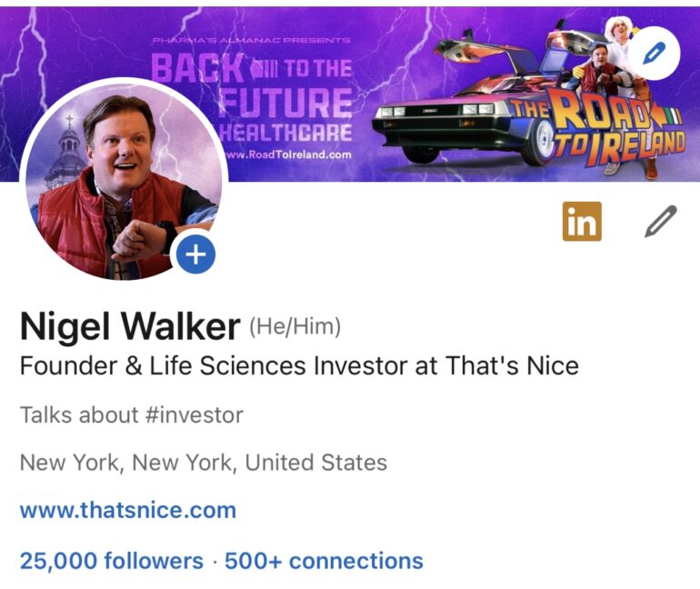Viewport: 700px width, 589px height.
Task: Click the Nigel Walker name heading
Action: pos(130,327)
